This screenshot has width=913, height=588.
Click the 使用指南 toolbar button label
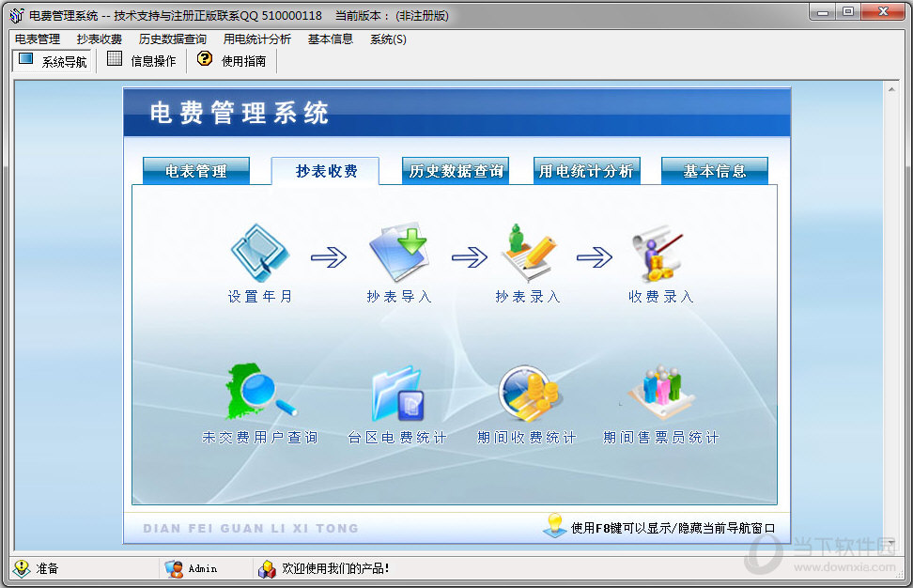pyautogui.click(x=243, y=61)
